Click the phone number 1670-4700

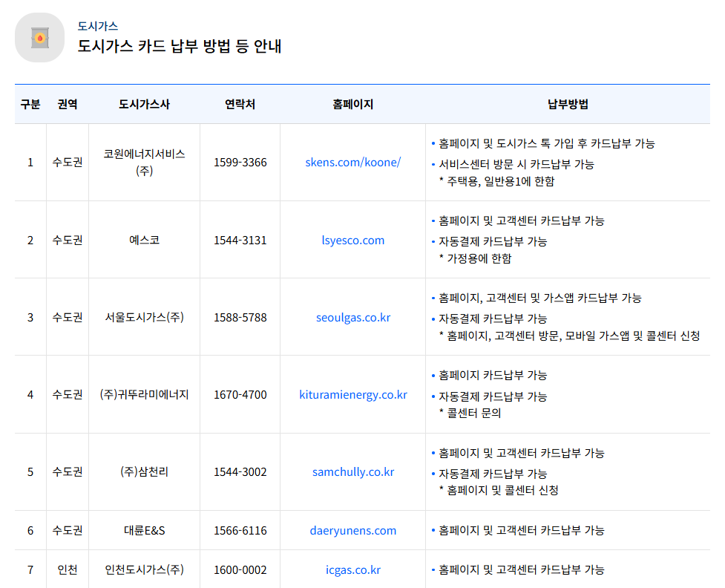coord(240,395)
